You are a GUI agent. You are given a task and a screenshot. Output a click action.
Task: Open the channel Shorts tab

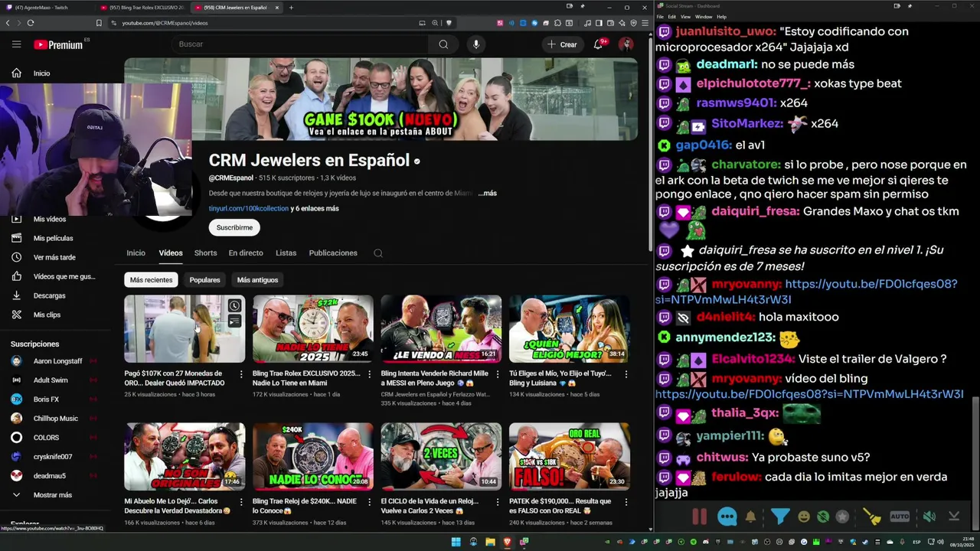[x=205, y=253]
